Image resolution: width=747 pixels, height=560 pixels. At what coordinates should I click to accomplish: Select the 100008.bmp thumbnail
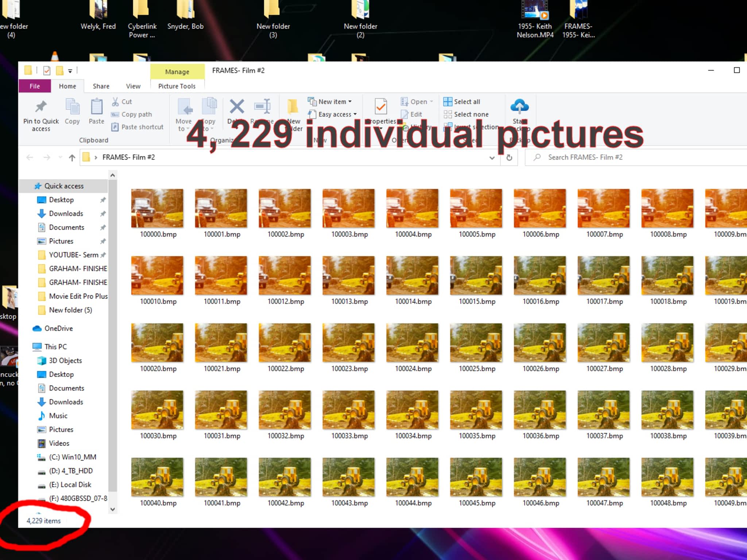[667, 208]
